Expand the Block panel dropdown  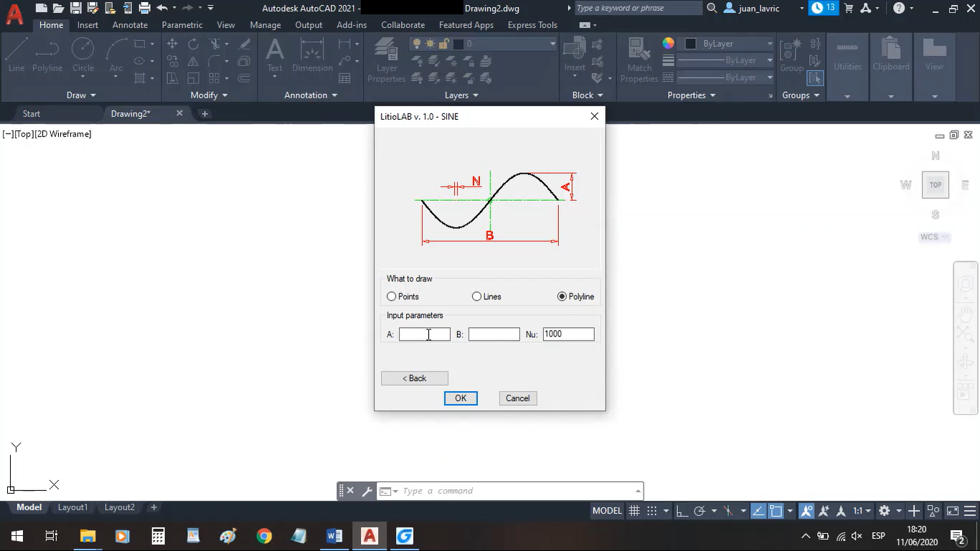point(588,95)
